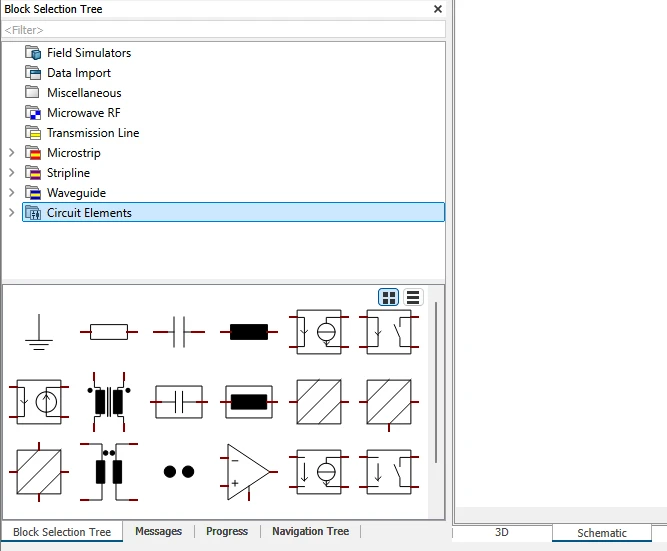Click the block palette vertical scrollbar

click(x=436, y=382)
